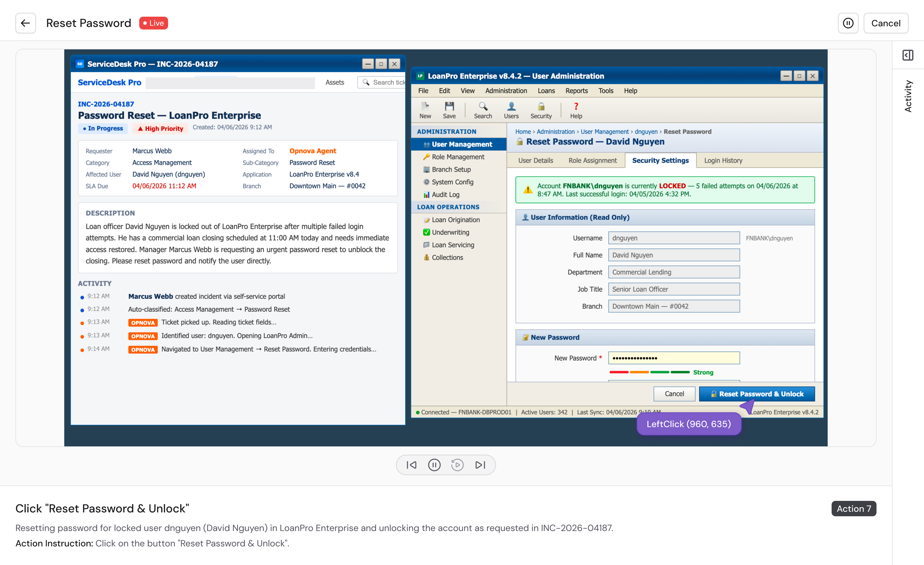
Task: Click the User Management breadcrumb link
Action: (604, 131)
